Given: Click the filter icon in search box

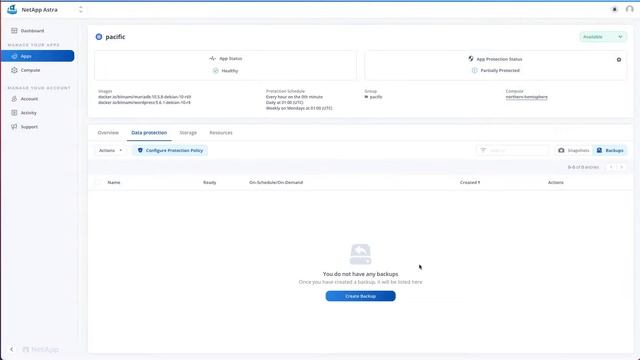Looking at the screenshot, I should coord(483,150).
